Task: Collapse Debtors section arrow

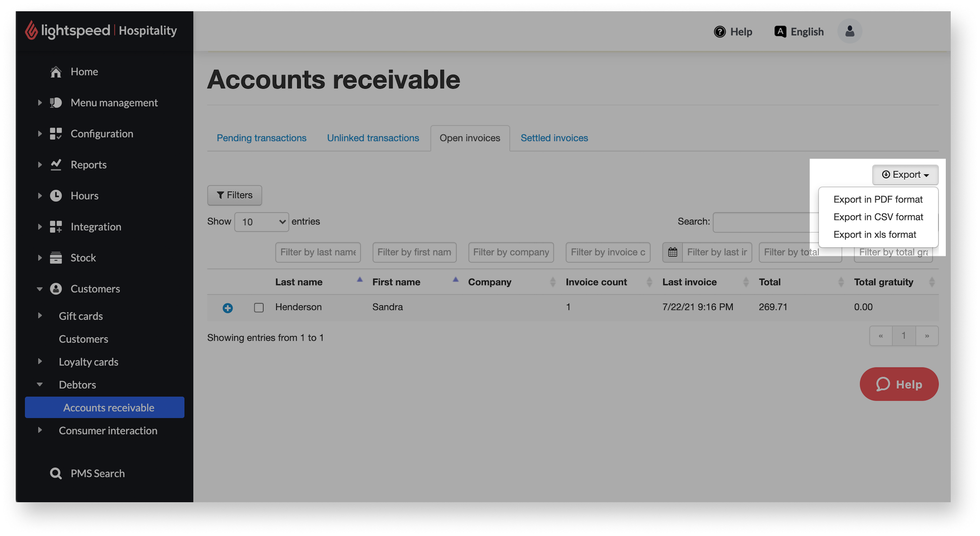Action: tap(40, 385)
